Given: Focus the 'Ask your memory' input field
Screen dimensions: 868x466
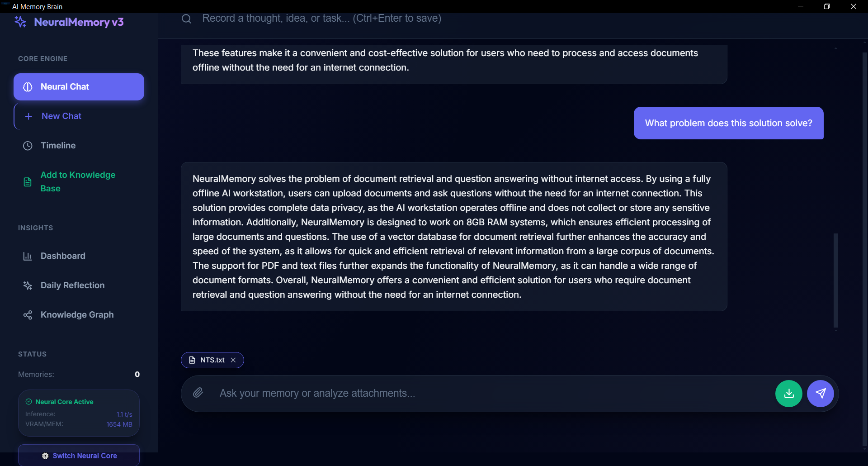Looking at the screenshot, I should tap(493, 394).
